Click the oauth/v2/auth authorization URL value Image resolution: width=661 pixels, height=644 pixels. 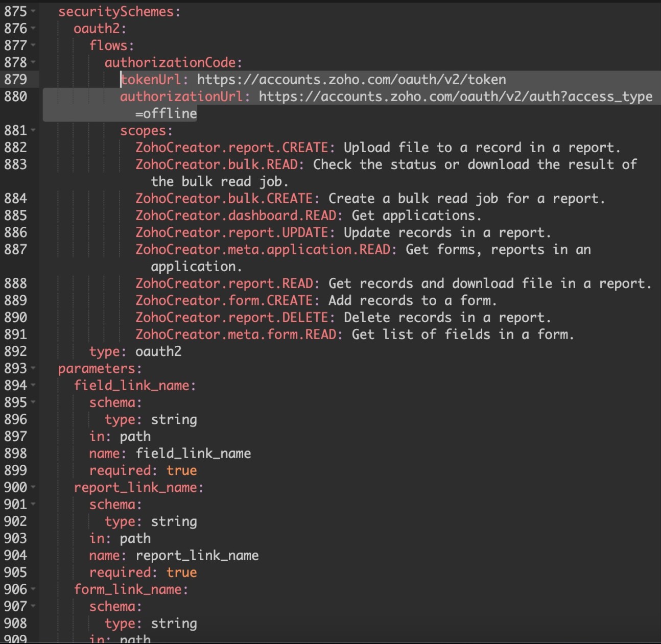(x=456, y=97)
